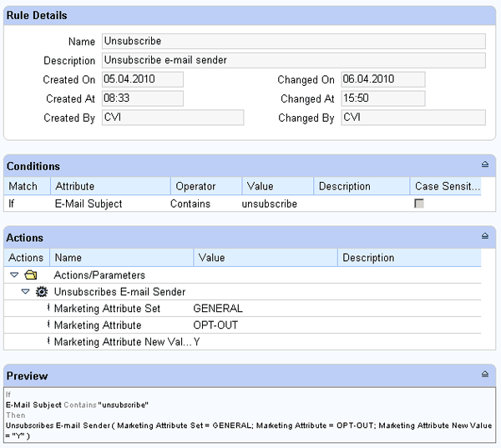Click the Name field containing Unsubscribe

click(293, 41)
